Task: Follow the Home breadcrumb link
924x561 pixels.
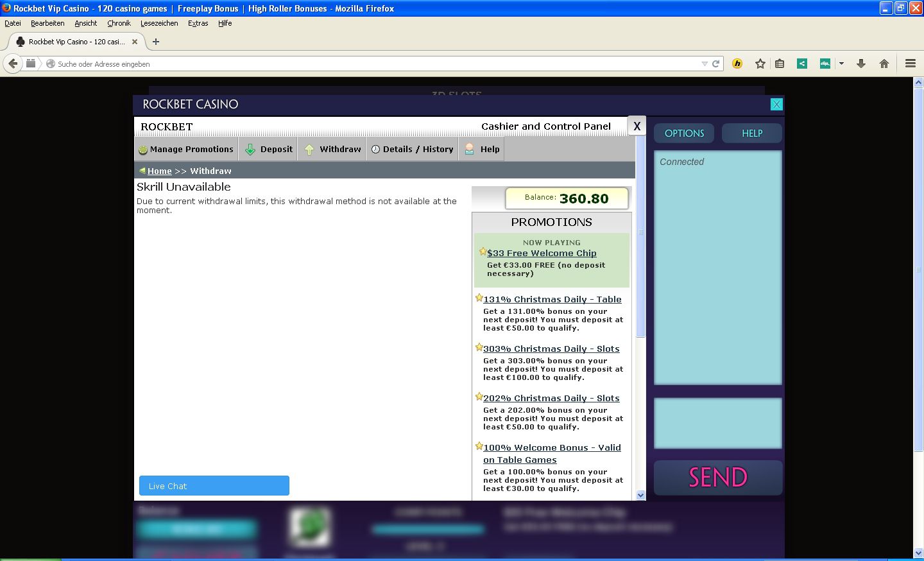Action: click(x=160, y=171)
